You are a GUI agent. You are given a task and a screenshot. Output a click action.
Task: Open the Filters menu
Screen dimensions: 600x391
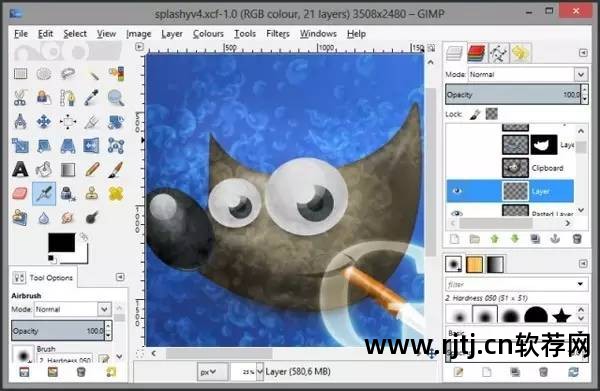[278, 34]
